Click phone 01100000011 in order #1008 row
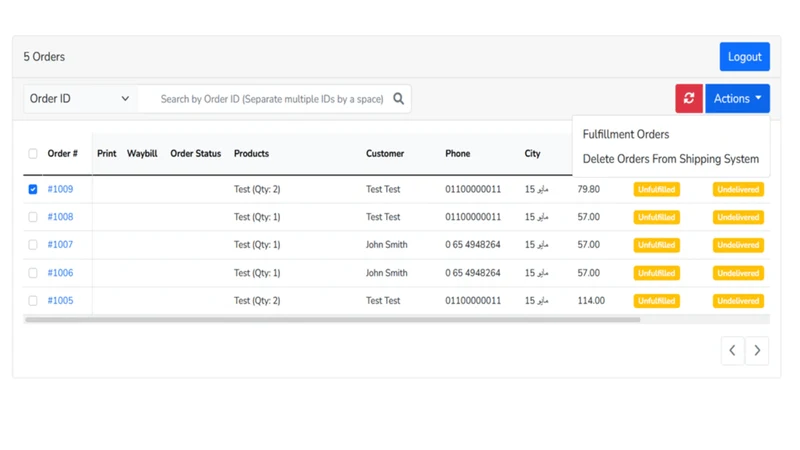 (x=473, y=217)
